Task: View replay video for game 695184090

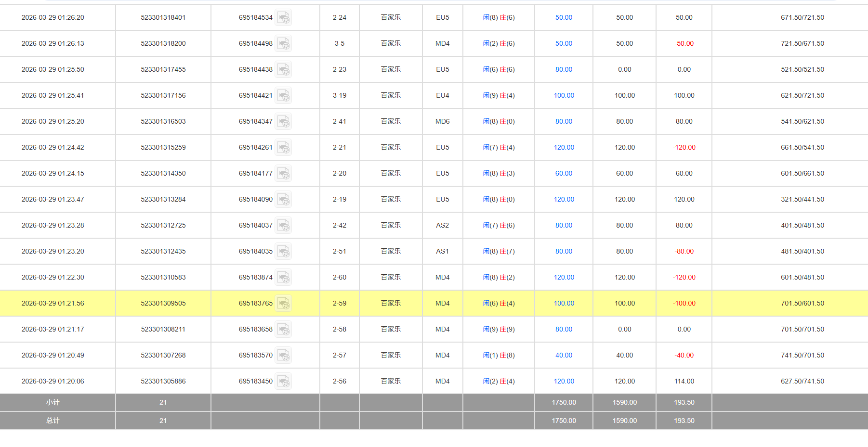Action: click(x=283, y=200)
